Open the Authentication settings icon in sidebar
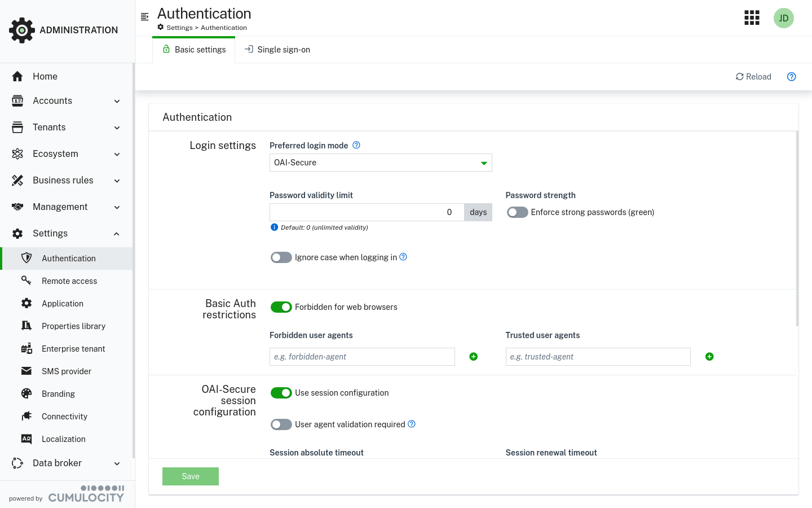The width and height of the screenshot is (812, 508). click(x=27, y=258)
